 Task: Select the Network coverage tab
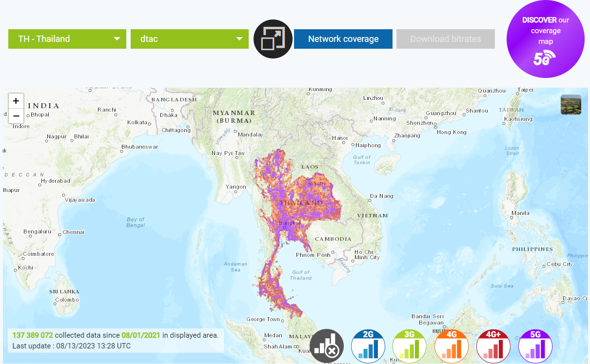(343, 39)
